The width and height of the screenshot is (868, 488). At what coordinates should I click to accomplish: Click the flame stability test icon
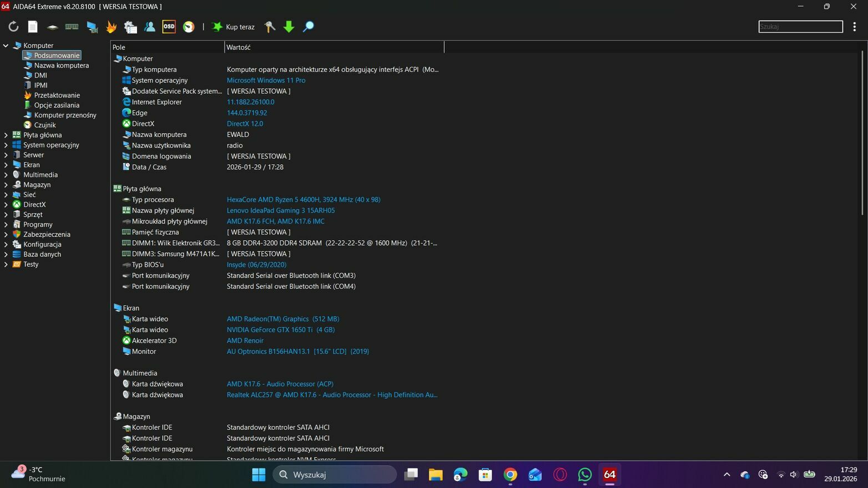coord(111,27)
